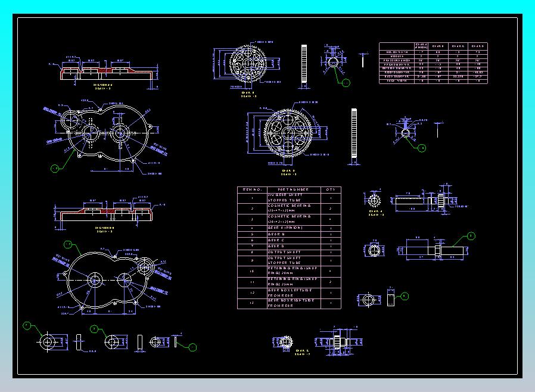Image resolution: width=535 pixels, height=392 pixels.
Task: Click the BASE DIAMETER row label
Action: point(397,76)
